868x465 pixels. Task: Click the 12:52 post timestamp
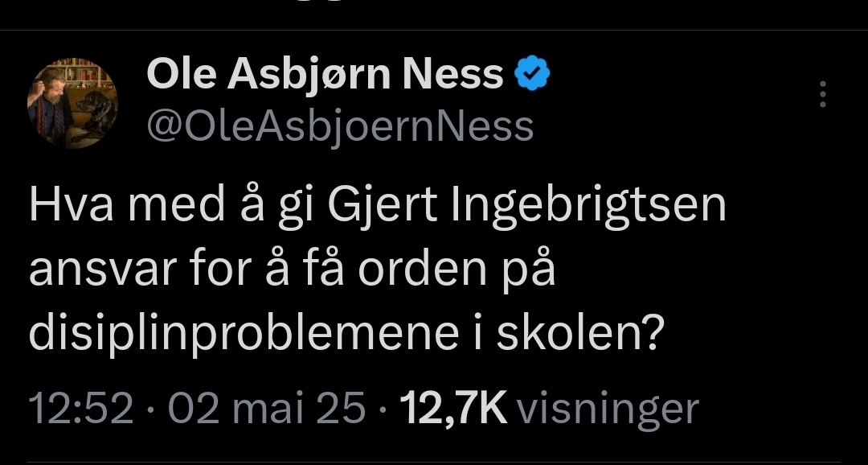80,409
